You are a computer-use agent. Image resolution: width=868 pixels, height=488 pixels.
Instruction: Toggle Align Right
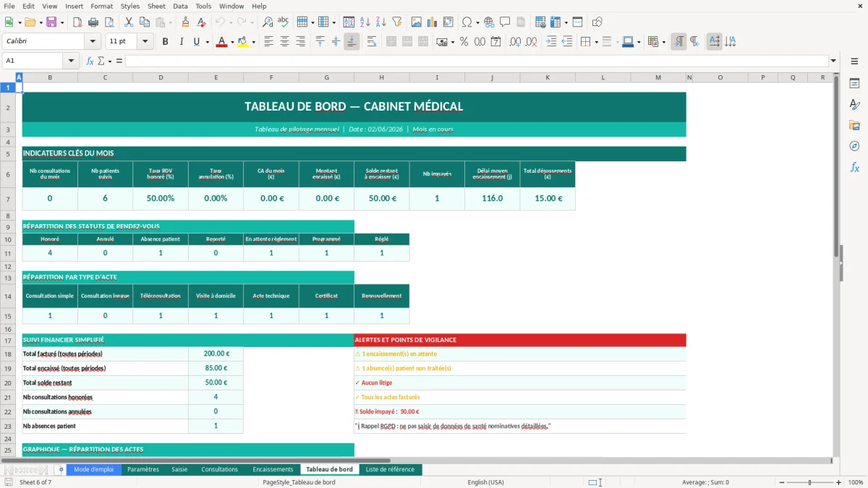click(x=301, y=42)
